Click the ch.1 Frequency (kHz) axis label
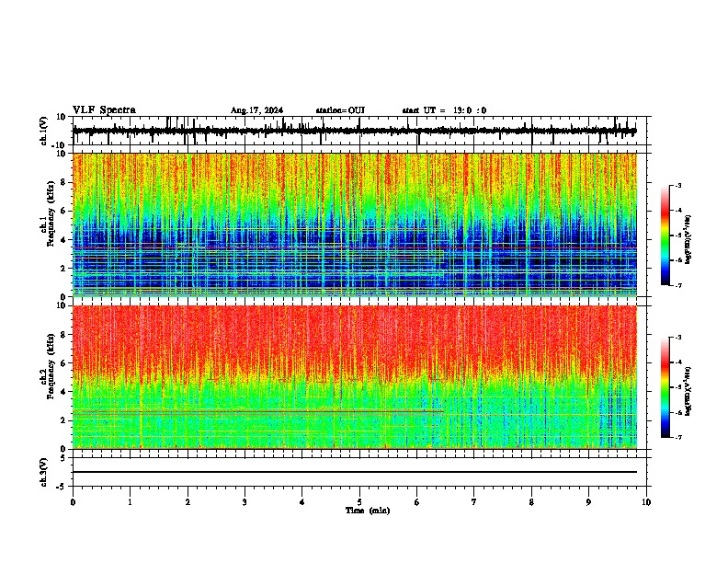The width and height of the screenshot is (728, 563). [x=49, y=214]
